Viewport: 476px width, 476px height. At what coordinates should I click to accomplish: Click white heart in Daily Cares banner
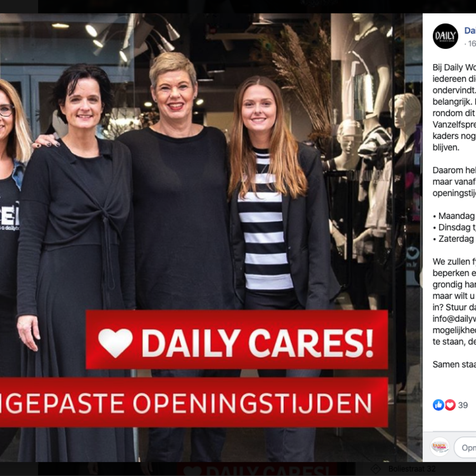(x=115, y=342)
